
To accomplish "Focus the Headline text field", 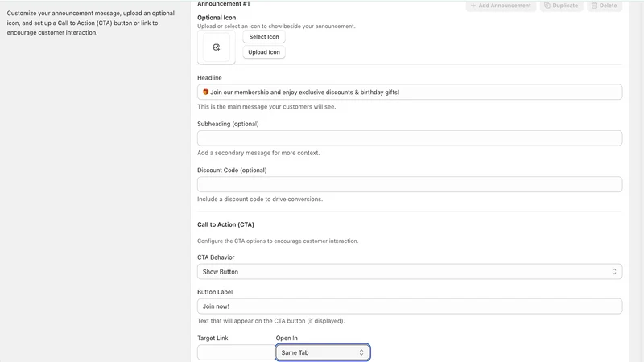I will [x=410, y=92].
